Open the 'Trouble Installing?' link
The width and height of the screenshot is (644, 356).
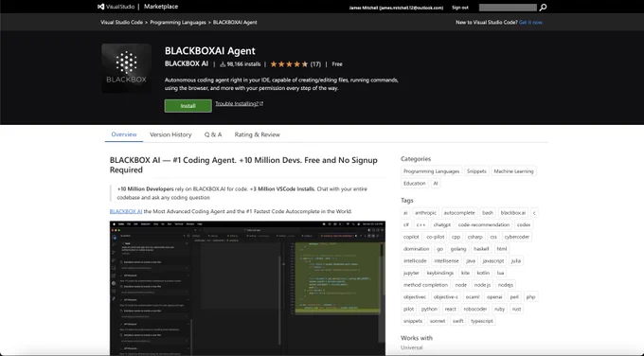[239, 103]
